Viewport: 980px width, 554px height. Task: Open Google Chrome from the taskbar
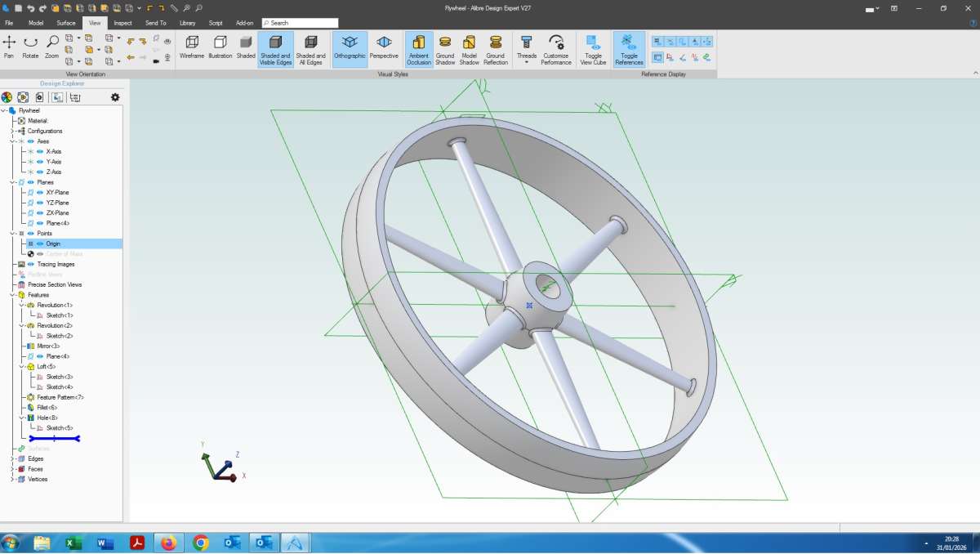tap(201, 543)
